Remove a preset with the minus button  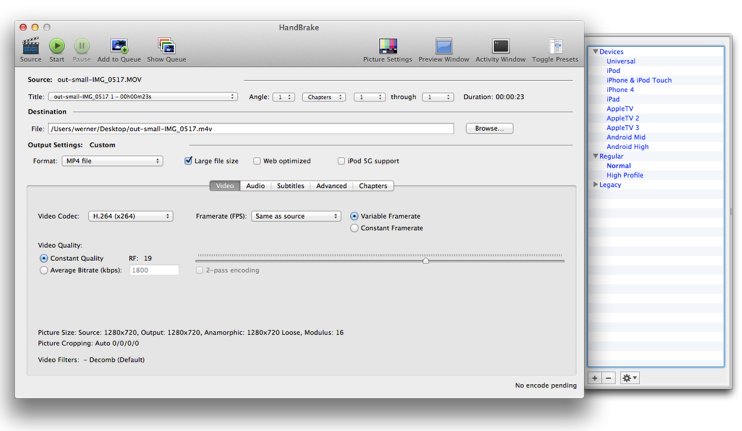tap(609, 378)
